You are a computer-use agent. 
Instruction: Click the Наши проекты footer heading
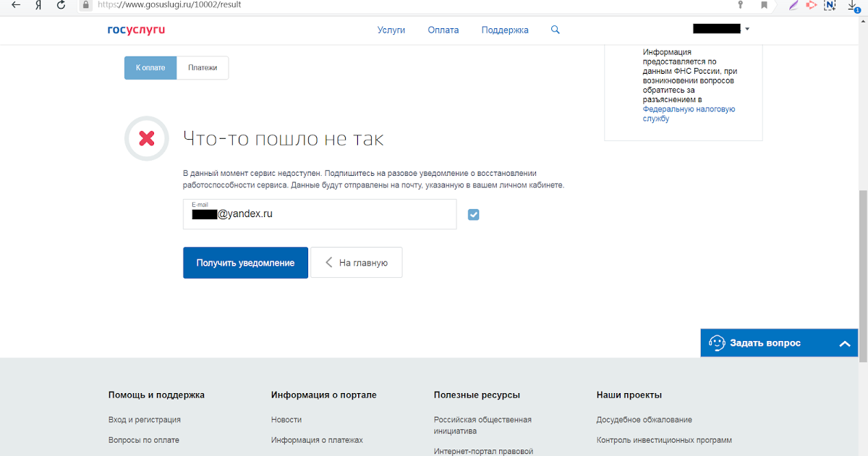[x=629, y=395]
